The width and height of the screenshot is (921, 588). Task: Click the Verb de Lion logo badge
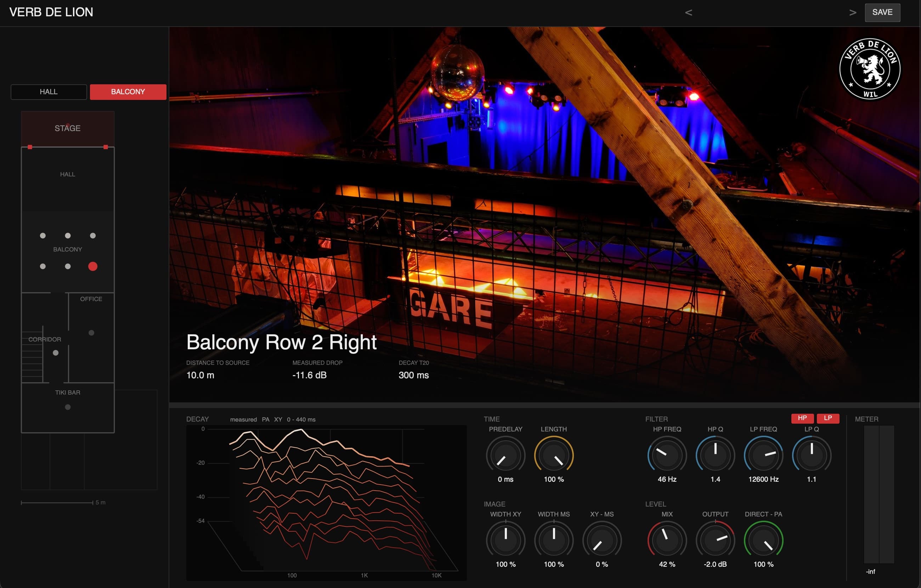[x=870, y=69]
